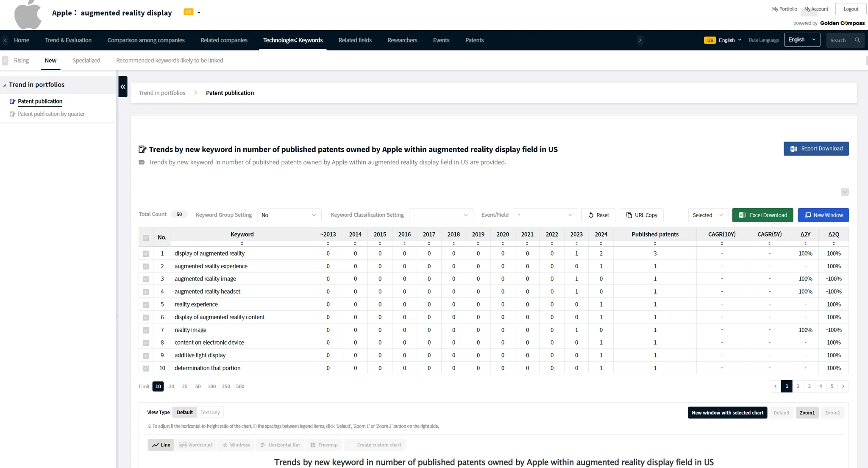Collapse sidebar with double-chevron icon
Viewport: 868px width, 468px height.
[x=123, y=87]
